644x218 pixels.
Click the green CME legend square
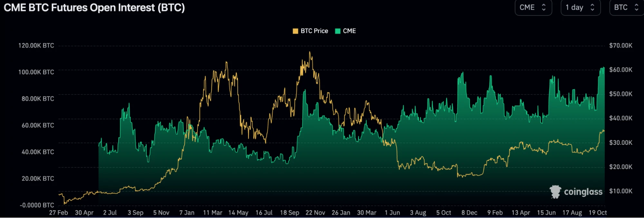click(338, 31)
